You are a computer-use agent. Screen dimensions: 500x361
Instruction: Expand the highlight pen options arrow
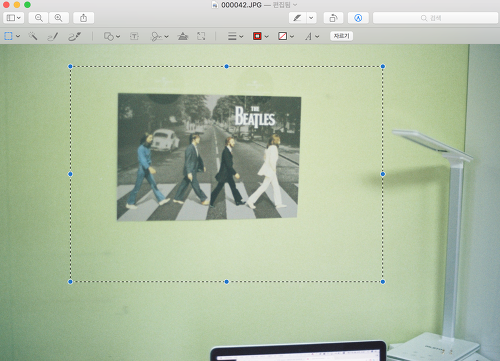(x=311, y=18)
